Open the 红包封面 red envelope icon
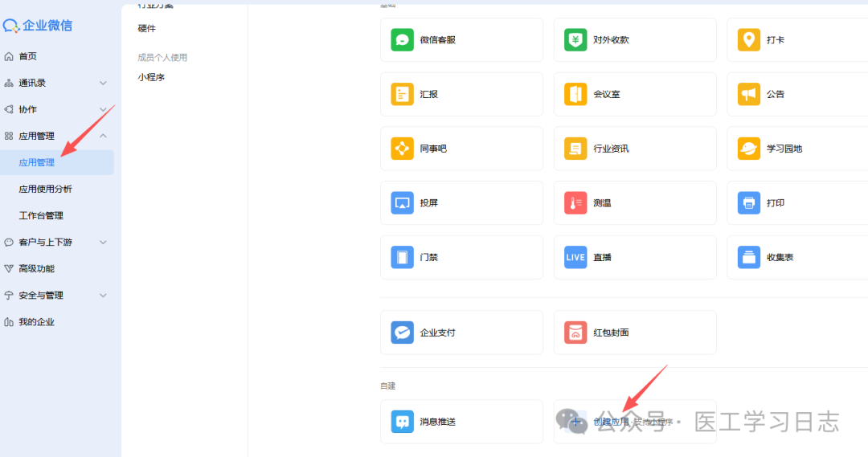Viewport: 868px width, 457px height. click(x=575, y=333)
